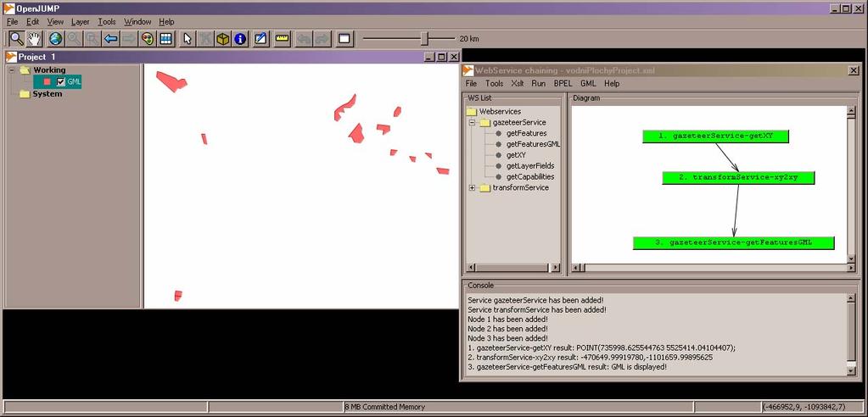Click WS List horizontal scrollbar right arrow
Screen dimensions: 868x417
coord(556,268)
